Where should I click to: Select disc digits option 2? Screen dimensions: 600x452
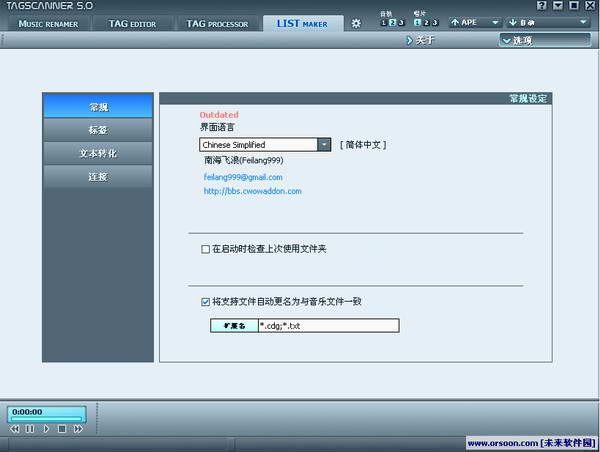pos(426,23)
